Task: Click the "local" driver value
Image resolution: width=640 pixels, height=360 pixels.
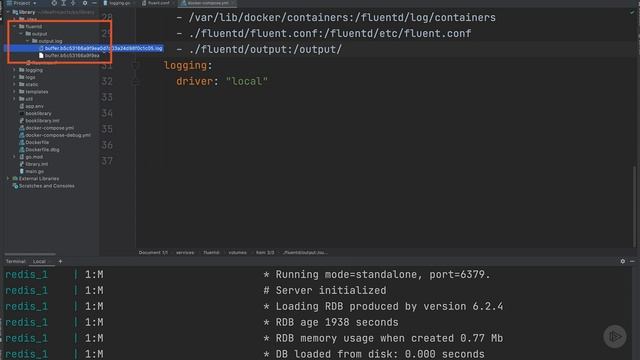Action: click(x=247, y=81)
